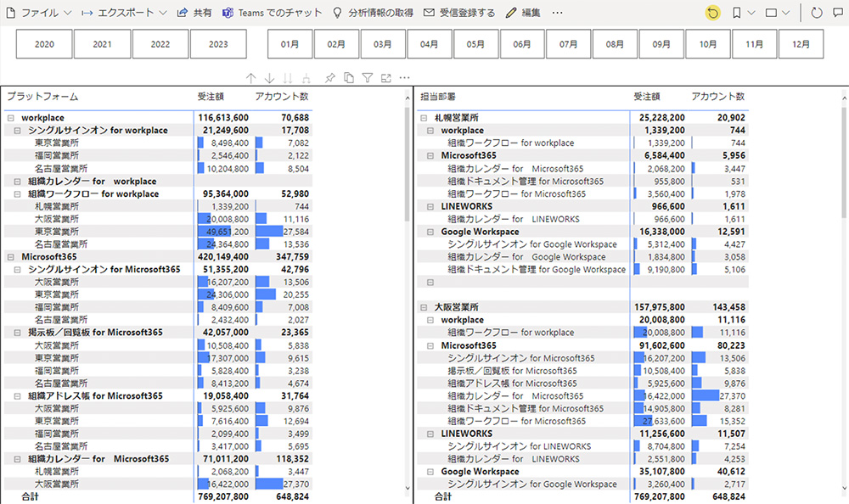849x504 pixels.
Task: Open the more options ellipsis in top bar
Action: pos(557,13)
